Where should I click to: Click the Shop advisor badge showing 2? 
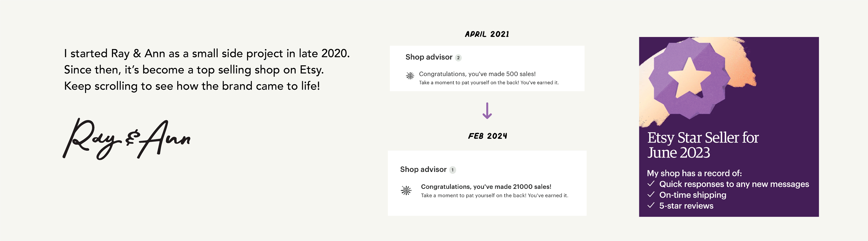[x=458, y=58]
